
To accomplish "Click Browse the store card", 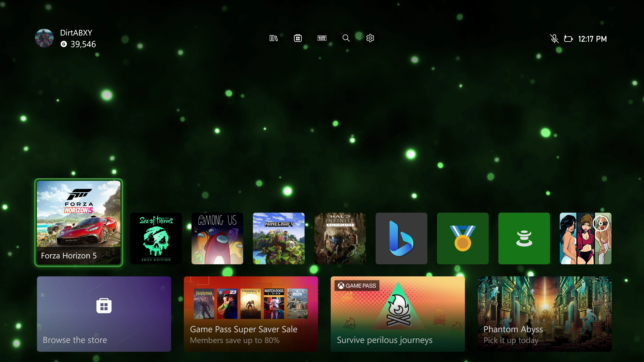I will click(104, 314).
